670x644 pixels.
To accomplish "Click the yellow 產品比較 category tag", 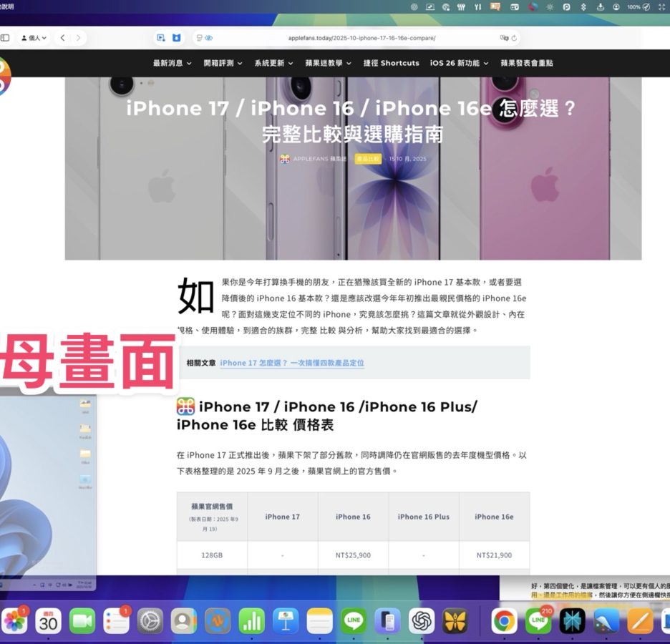I will (368, 159).
